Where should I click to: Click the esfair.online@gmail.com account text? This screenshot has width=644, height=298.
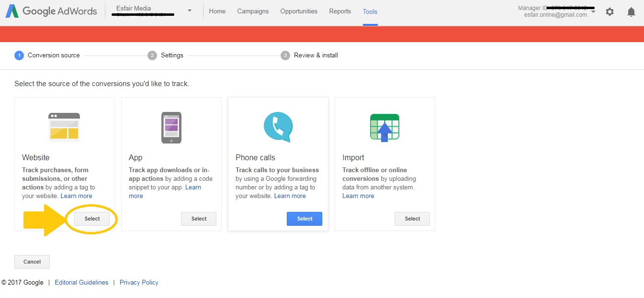pyautogui.click(x=555, y=15)
